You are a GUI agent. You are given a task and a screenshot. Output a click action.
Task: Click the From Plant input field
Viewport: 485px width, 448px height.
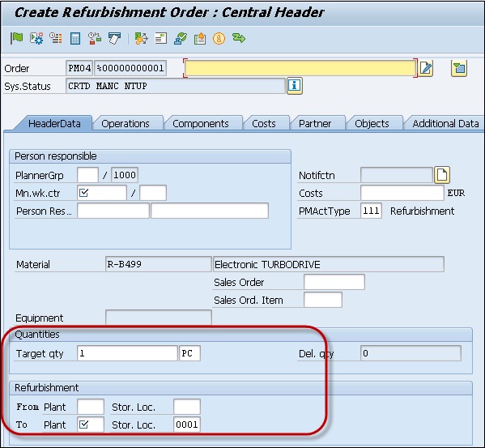coord(91,407)
